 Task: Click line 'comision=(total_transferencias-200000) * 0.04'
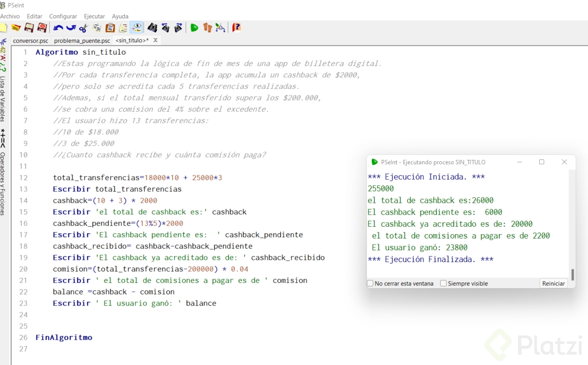tap(150, 269)
